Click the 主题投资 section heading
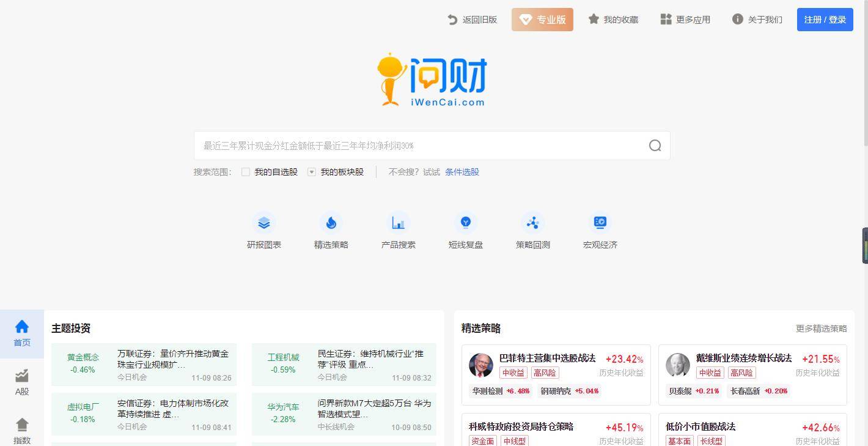 71,329
